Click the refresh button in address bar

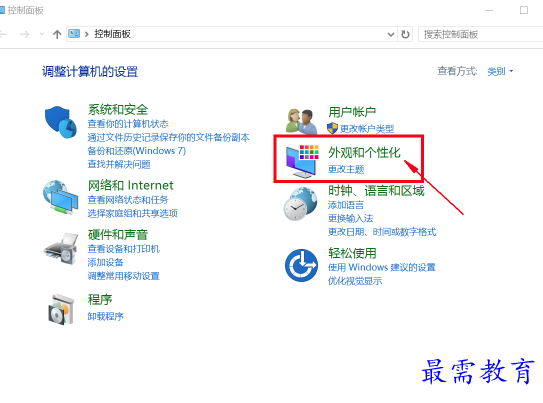(405, 34)
